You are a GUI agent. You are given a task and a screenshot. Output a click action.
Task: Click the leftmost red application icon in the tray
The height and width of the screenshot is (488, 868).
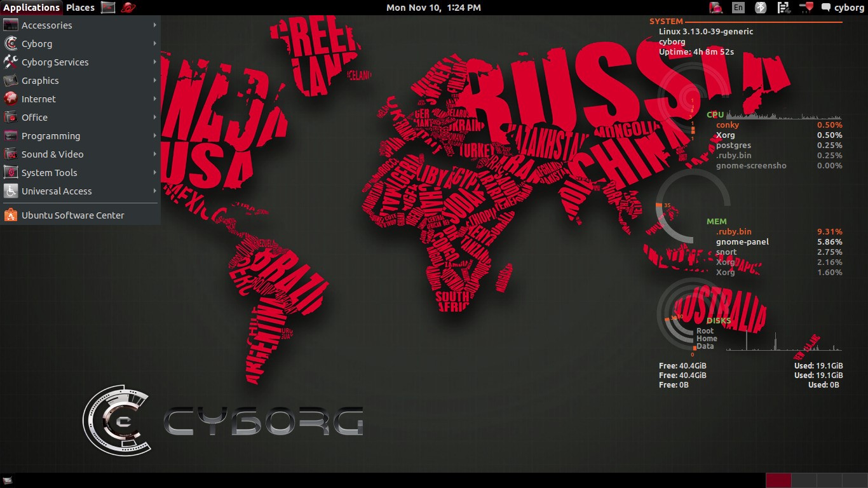coord(715,7)
